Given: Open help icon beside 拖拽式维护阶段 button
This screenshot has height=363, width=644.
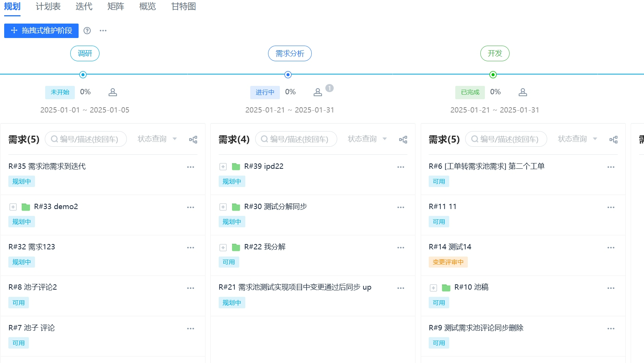Looking at the screenshot, I should click(87, 31).
